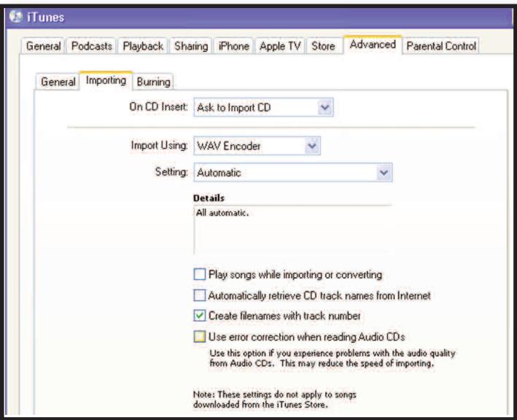Switch to the top-level General tab
The height and width of the screenshot is (420, 517).
43,46
